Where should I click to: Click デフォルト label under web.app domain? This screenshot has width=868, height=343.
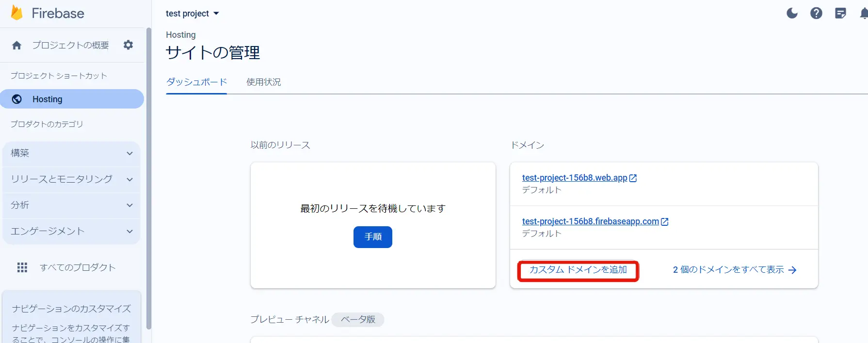click(x=542, y=190)
